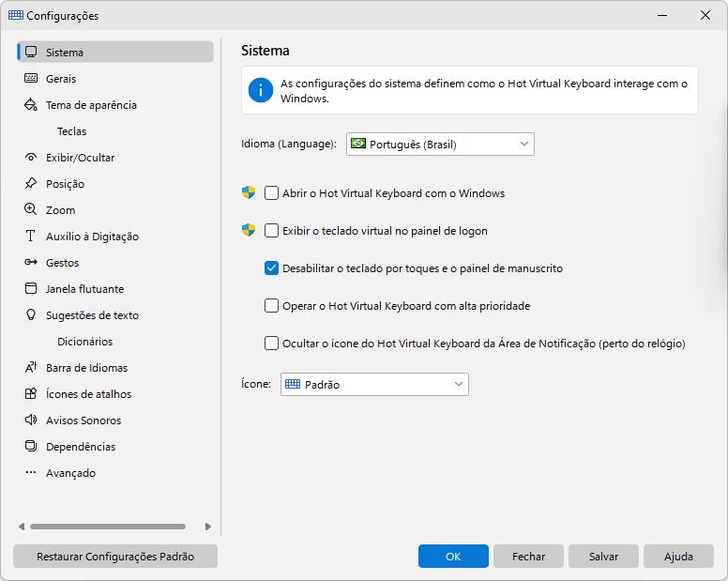
Task: Select Tema de aparência section
Action: [x=115, y=105]
